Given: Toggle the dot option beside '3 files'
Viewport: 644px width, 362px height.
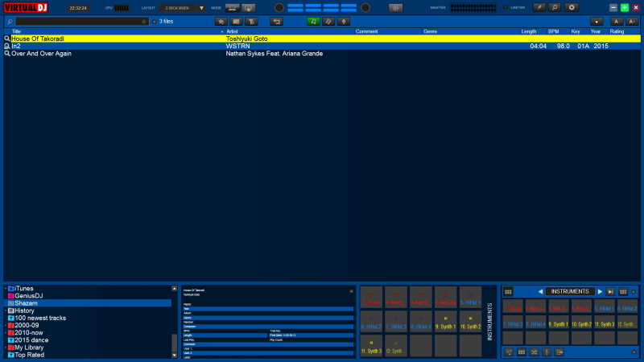Looking at the screenshot, I should tap(155, 22).
